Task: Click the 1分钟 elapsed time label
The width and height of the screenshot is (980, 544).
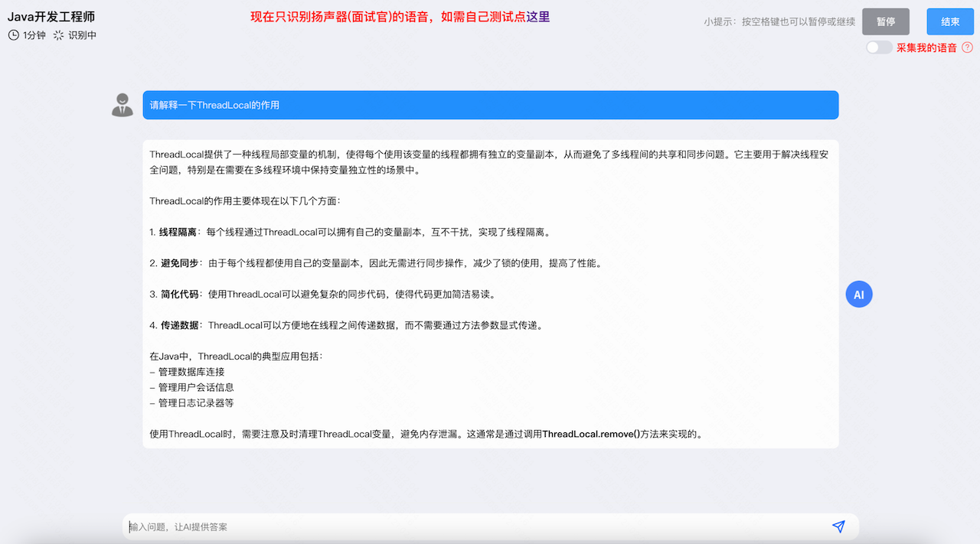Action: click(35, 35)
